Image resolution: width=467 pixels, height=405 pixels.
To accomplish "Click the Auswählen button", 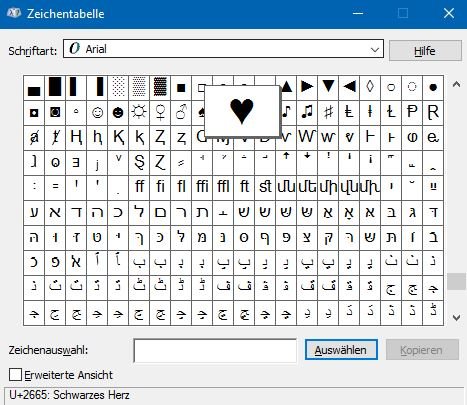I will (341, 350).
